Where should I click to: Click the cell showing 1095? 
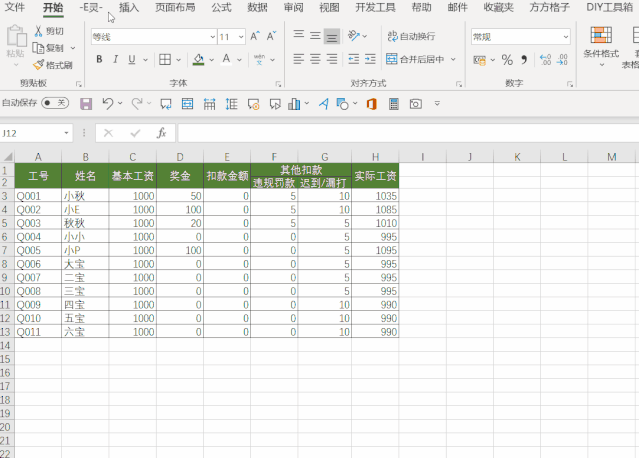click(x=375, y=250)
